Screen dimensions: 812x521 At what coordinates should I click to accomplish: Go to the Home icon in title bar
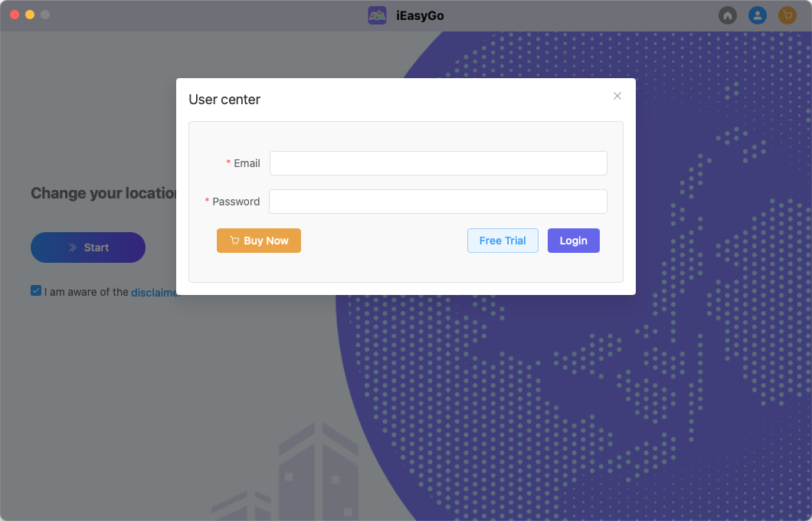click(x=728, y=15)
